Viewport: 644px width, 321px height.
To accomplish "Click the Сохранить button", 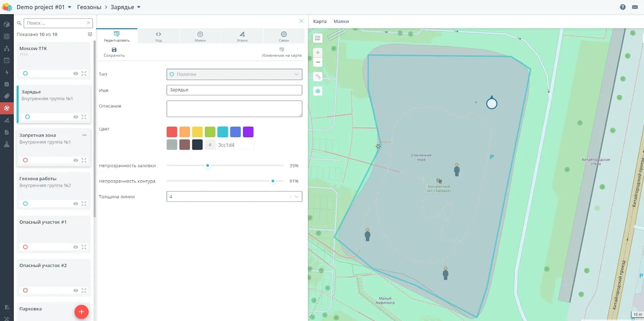I will click(x=114, y=52).
